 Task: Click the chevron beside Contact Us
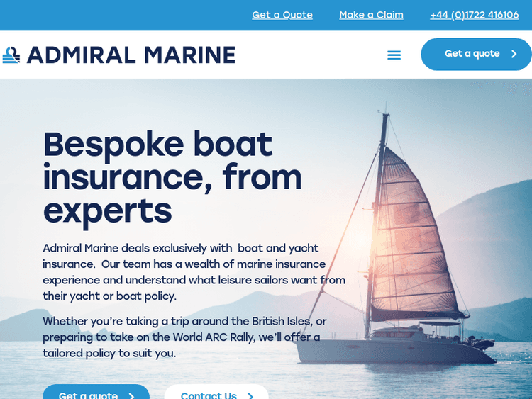[250, 395]
